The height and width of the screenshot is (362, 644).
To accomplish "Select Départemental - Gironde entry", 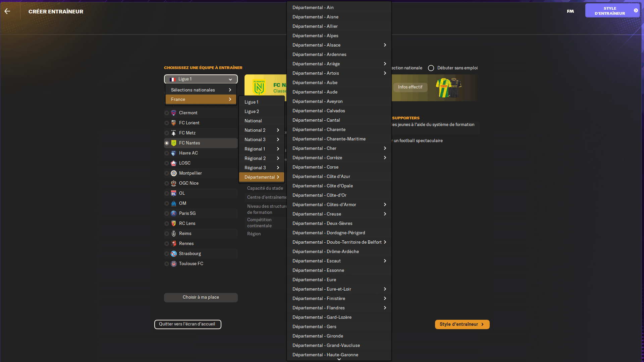I will click(x=339, y=336).
